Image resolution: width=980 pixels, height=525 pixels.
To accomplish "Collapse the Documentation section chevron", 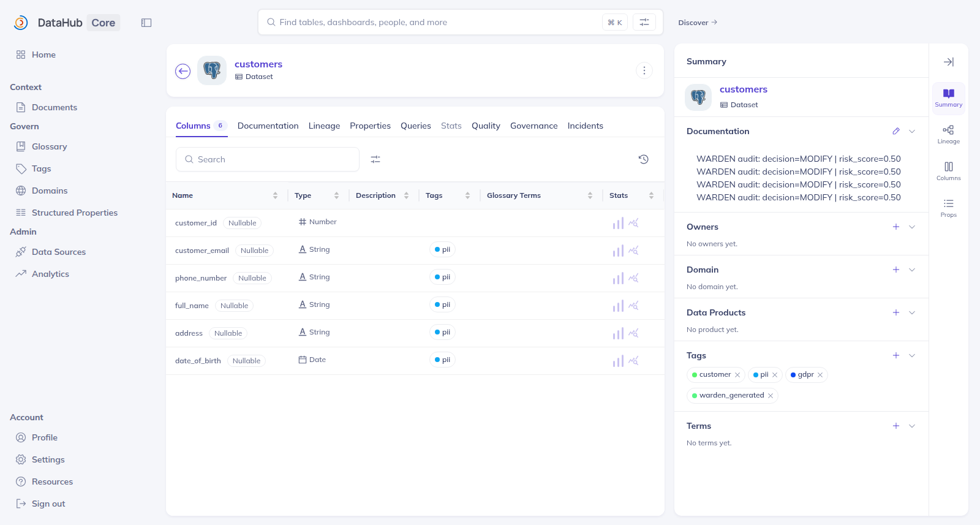I will (912, 131).
